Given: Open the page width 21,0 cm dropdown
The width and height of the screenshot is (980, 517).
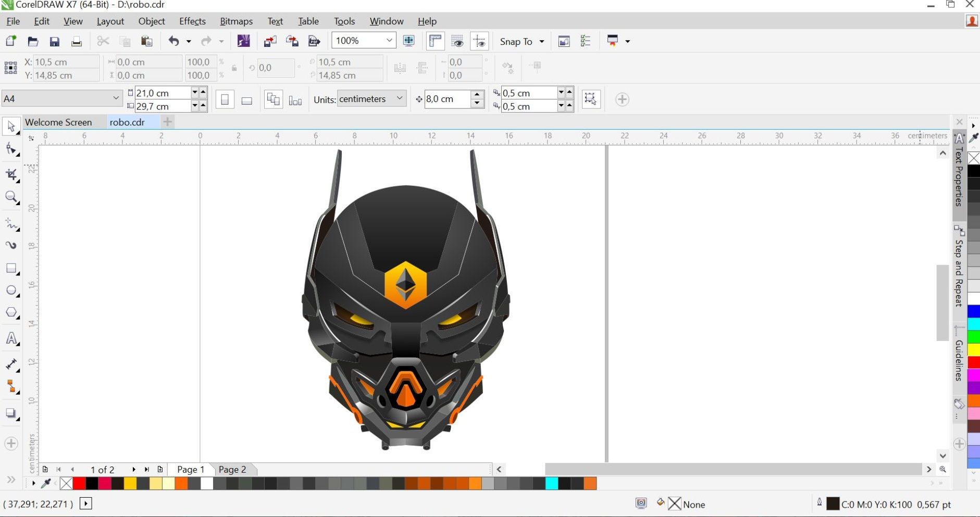Looking at the screenshot, I should pyautogui.click(x=194, y=92).
